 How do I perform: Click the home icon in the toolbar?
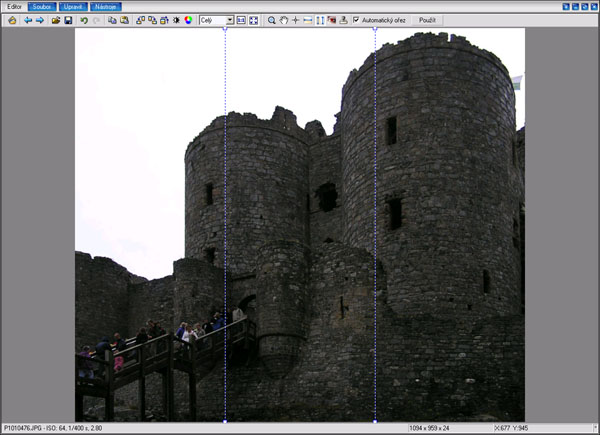pyautogui.click(x=12, y=20)
